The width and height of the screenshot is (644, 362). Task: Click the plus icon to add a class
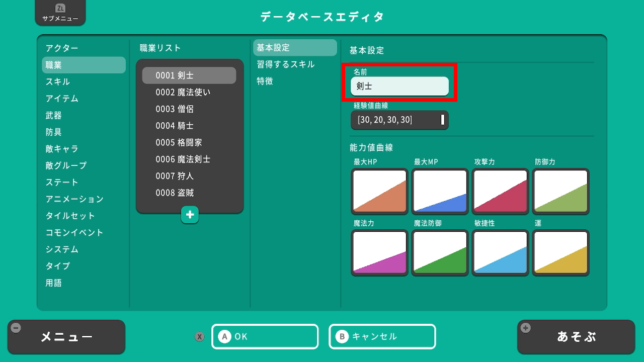tap(190, 215)
